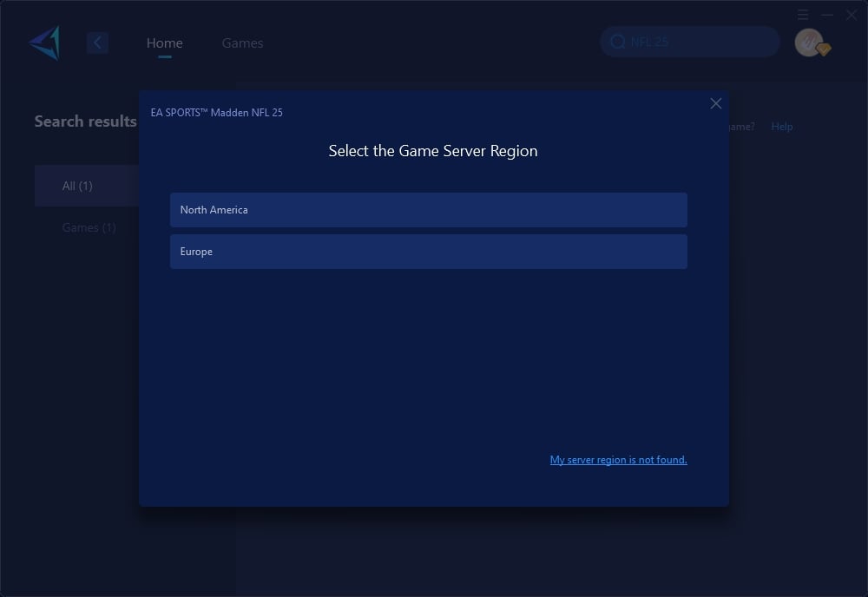Select the All (1) results filter

coord(87,186)
